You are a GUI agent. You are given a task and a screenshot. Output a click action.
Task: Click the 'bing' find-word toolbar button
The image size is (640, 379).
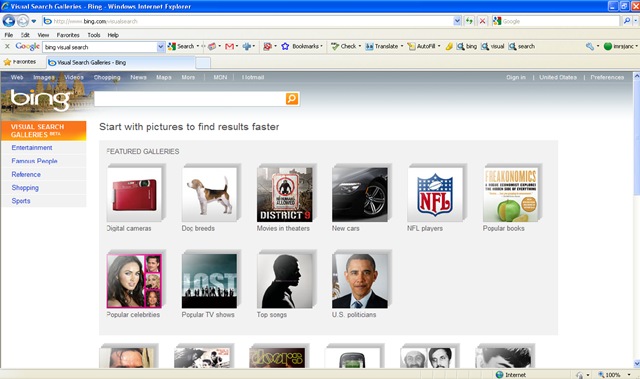[x=467, y=47]
